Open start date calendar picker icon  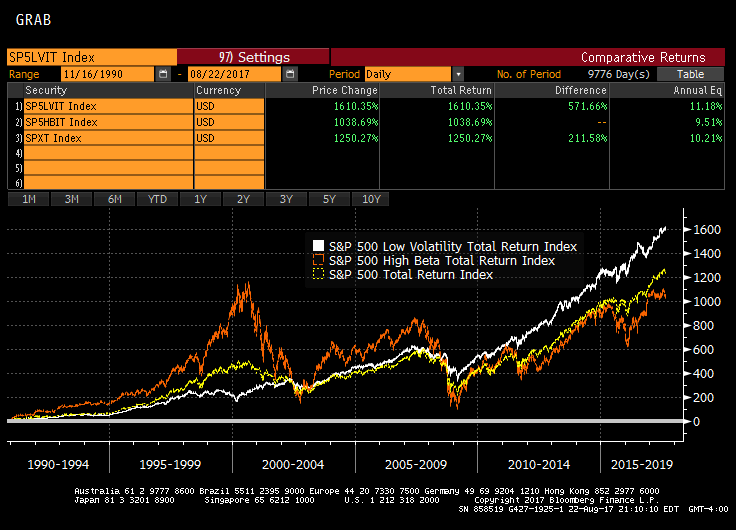[x=163, y=74]
